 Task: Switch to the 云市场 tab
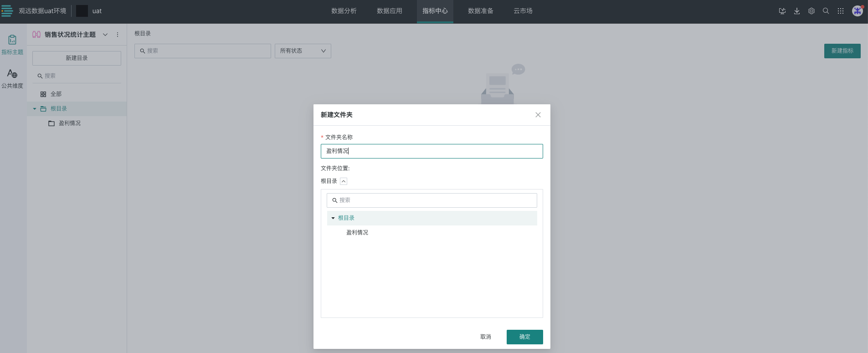pos(523,11)
